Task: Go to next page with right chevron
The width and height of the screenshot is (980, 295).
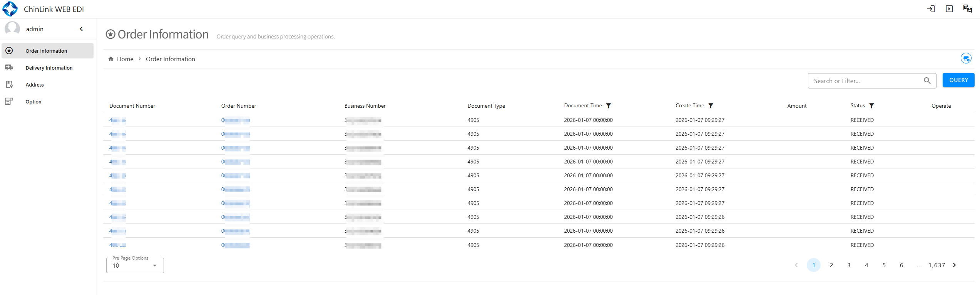Action: (x=954, y=265)
